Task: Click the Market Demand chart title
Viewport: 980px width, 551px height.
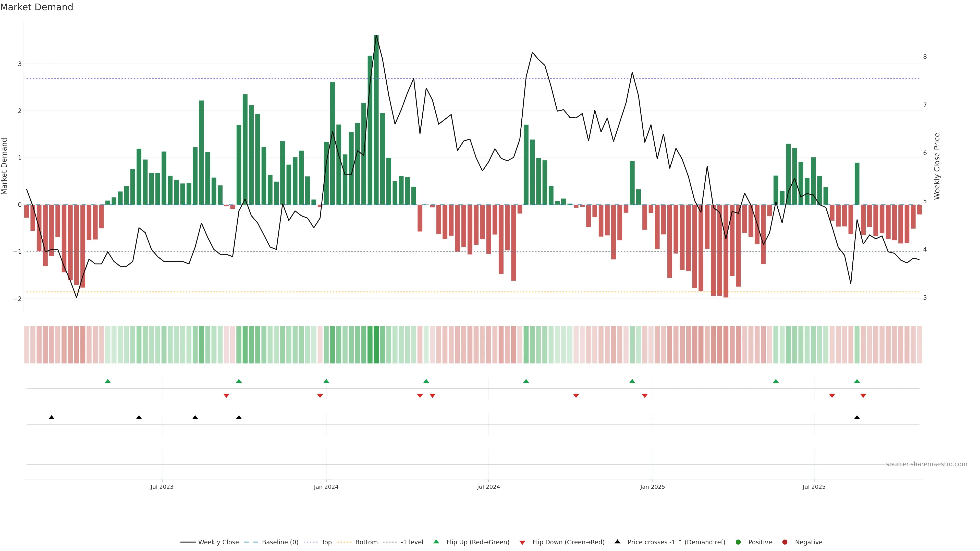Action: [36, 7]
